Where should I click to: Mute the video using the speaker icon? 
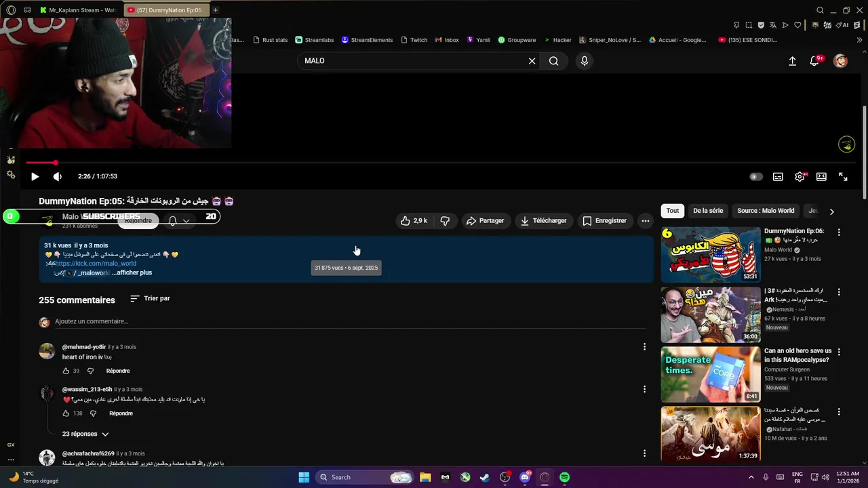[58, 176]
